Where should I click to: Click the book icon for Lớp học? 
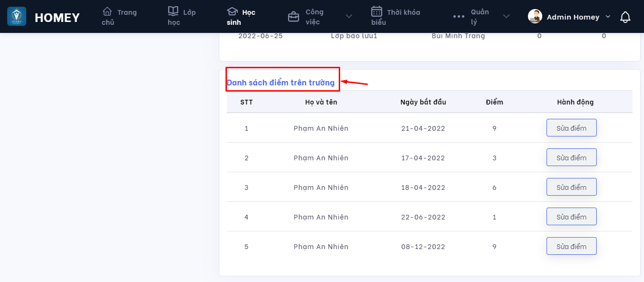pos(173,11)
